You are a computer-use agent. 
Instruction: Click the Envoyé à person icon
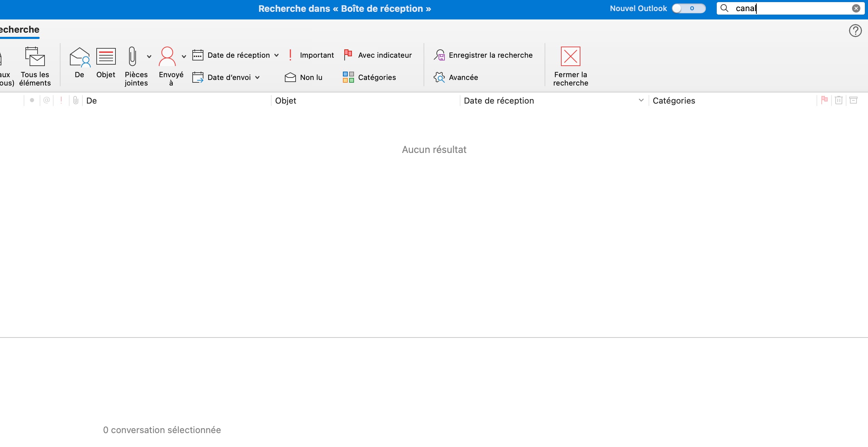tap(167, 56)
